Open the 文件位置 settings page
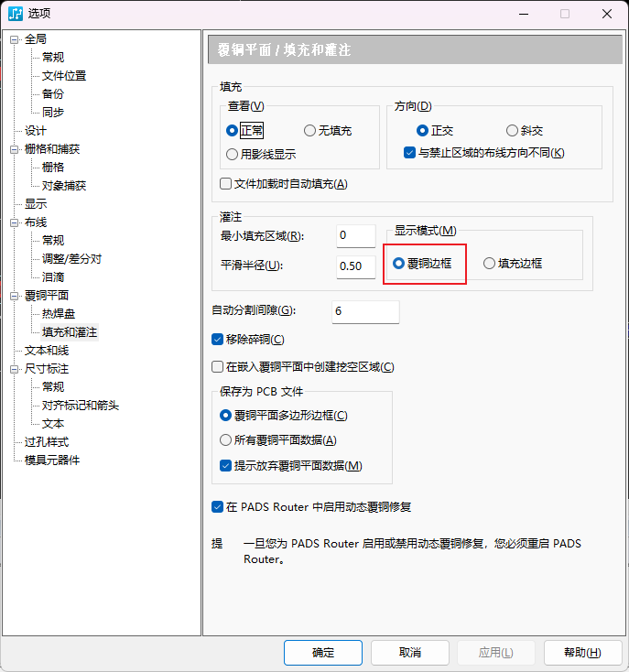This screenshot has height=672, width=629. coord(64,76)
